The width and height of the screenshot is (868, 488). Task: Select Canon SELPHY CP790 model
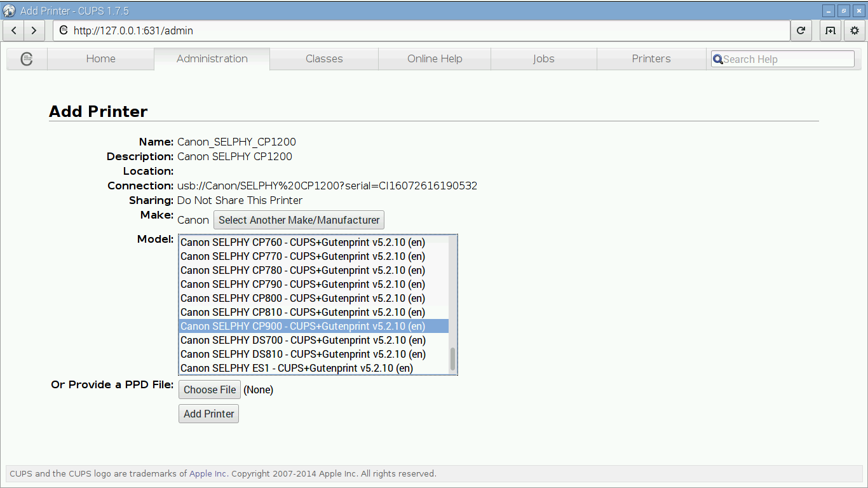[313, 284]
